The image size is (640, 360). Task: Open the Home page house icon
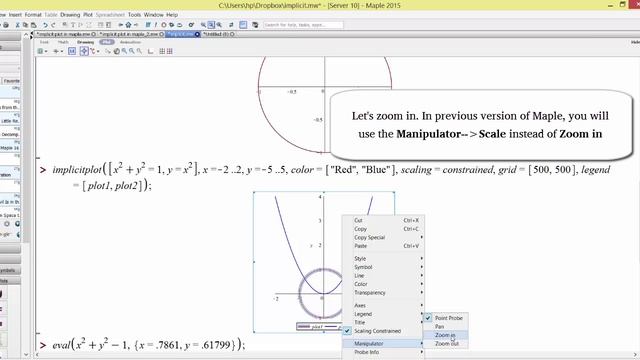[x=129, y=25]
